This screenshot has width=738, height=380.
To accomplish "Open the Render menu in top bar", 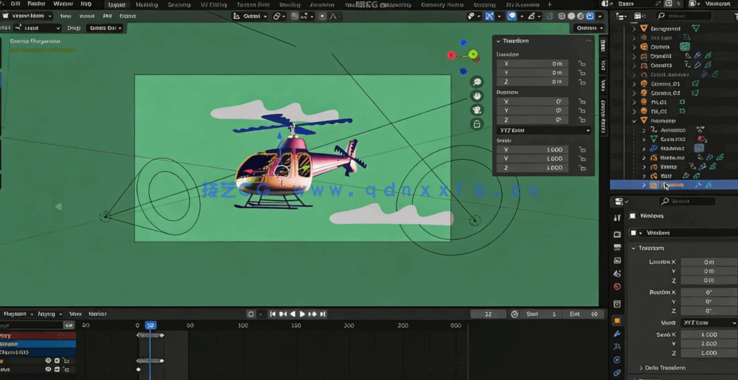I will (x=36, y=4).
